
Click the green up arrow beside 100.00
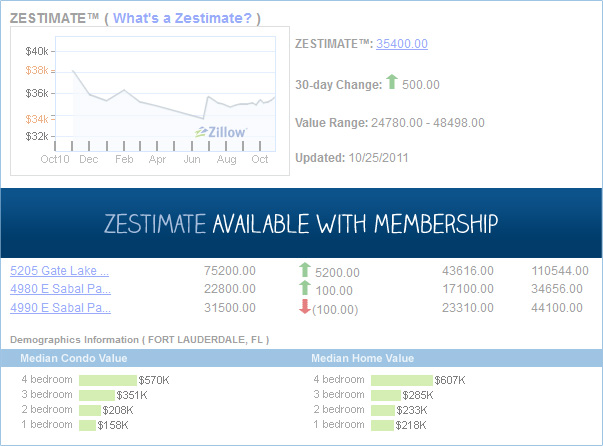[305, 288]
